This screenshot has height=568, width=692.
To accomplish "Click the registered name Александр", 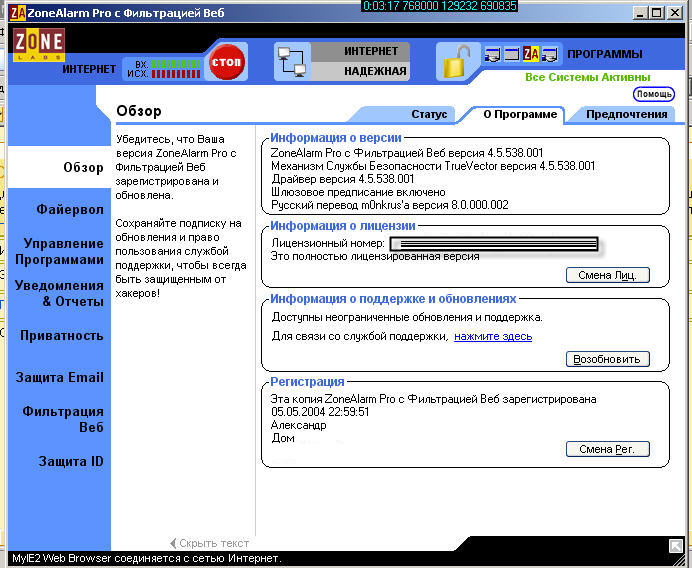I will 299,425.
